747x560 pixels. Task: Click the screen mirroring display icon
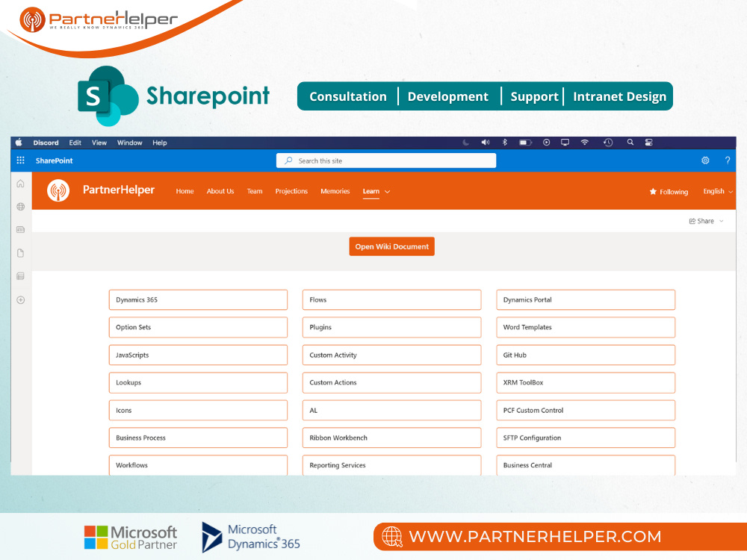[x=565, y=143]
